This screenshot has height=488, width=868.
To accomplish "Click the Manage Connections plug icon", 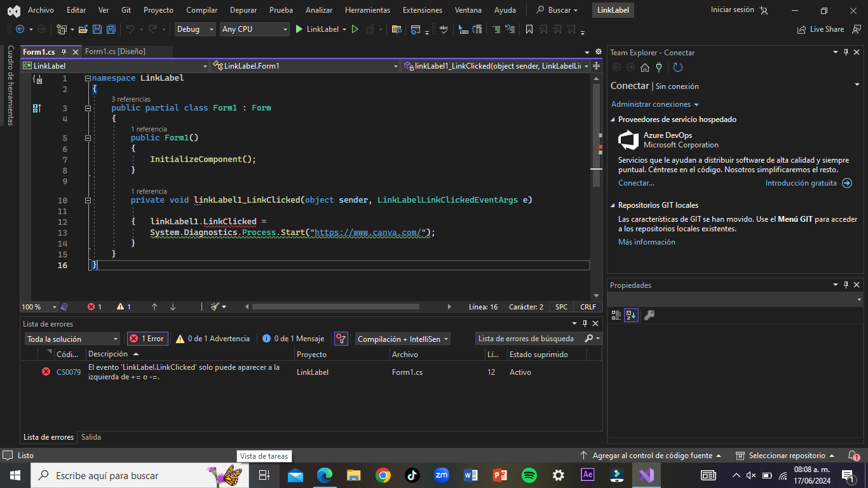I will (x=659, y=67).
